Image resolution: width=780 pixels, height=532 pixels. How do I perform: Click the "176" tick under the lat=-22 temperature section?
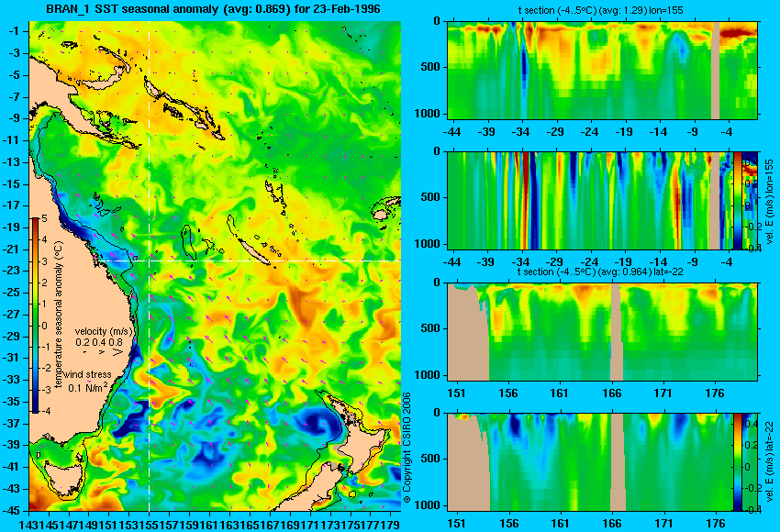[x=716, y=393]
